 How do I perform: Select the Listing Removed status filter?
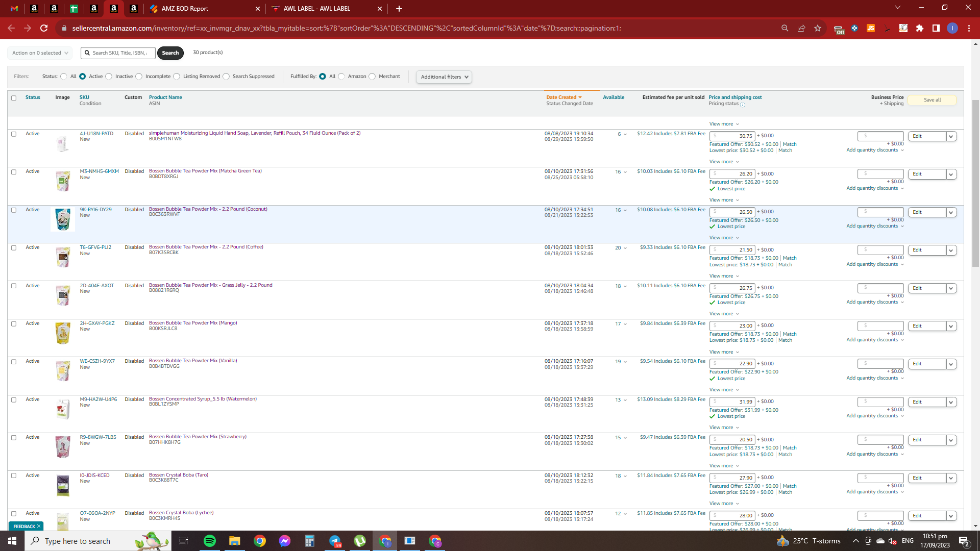[x=177, y=77]
